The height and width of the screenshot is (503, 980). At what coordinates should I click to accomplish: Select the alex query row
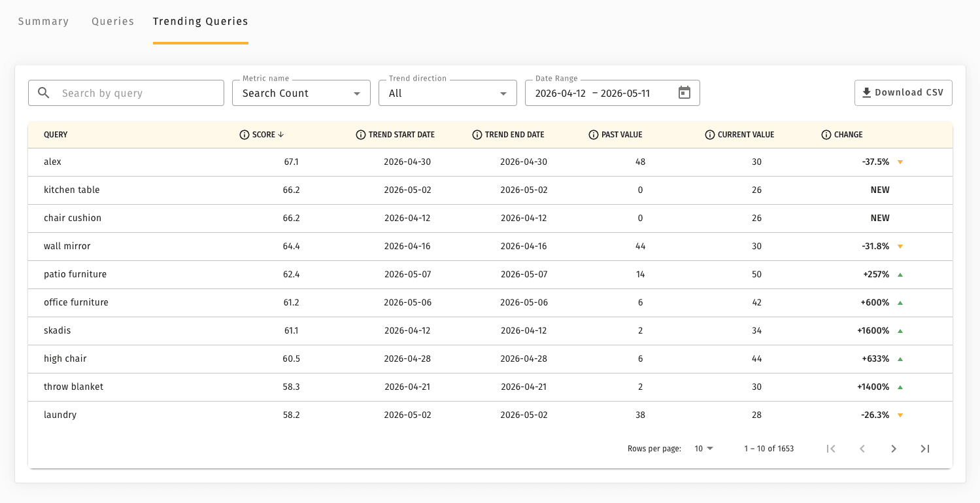[490, 162]
